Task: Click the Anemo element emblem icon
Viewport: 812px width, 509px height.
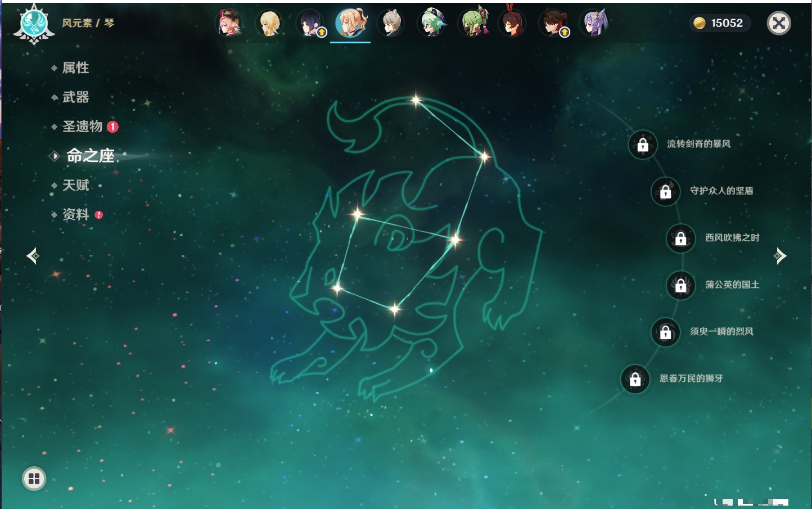Action: pyautogui.click(x=34, y=24)
